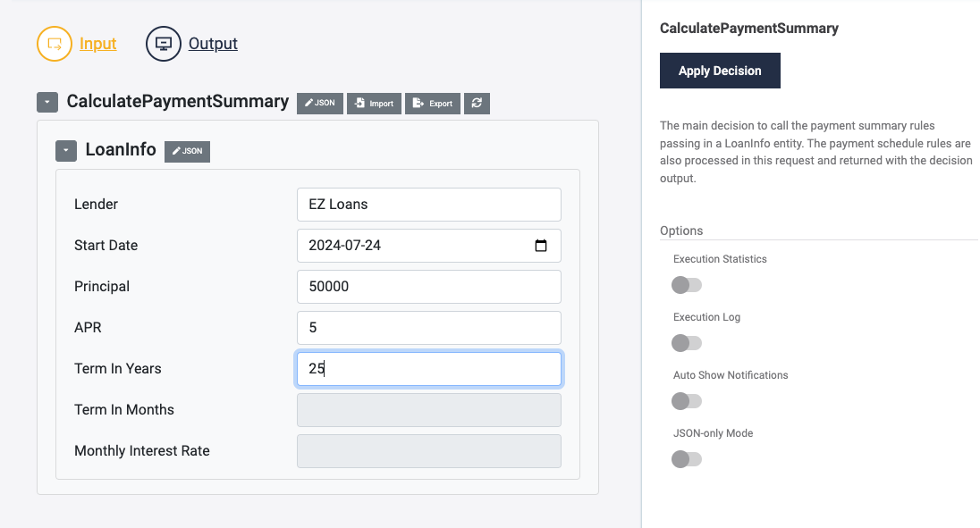Click into the Lender text field

point(428,205)
